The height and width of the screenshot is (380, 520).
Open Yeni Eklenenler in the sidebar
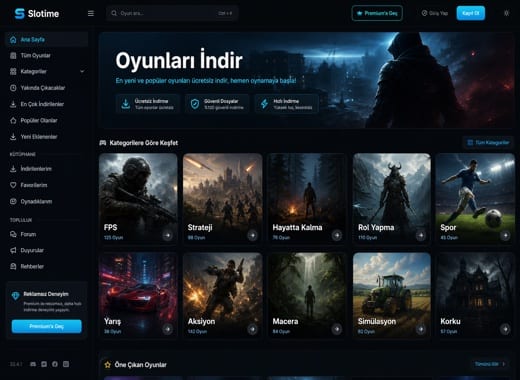[47, 137]
